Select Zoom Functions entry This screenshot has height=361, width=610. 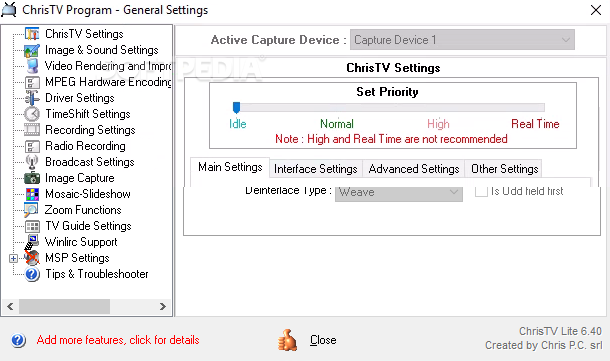[83, 210]
